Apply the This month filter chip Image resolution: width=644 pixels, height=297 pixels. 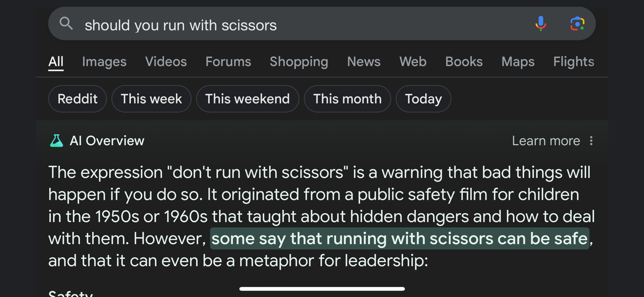pos(347,98)
